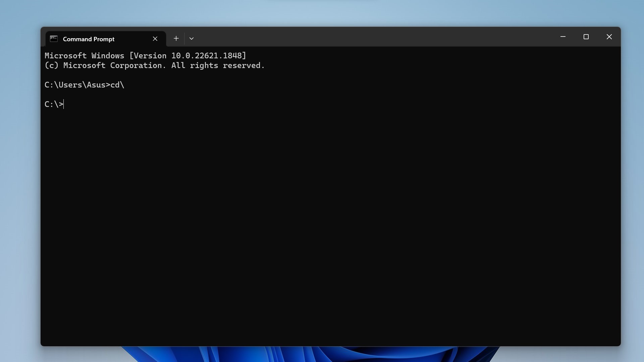Image resolution: width=644 pixels, height=362 pixels.
Task: Minimize the terminal window
Action: pos(563,37)
